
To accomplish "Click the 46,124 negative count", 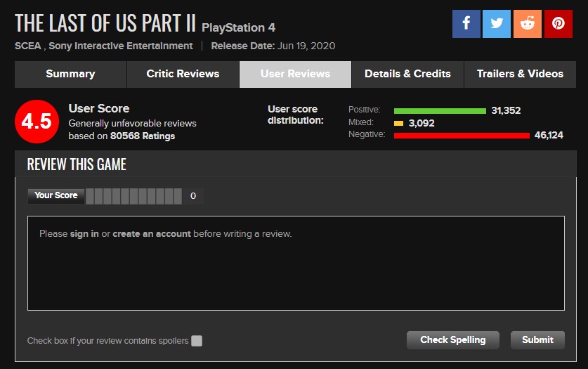I will [549, 136].
